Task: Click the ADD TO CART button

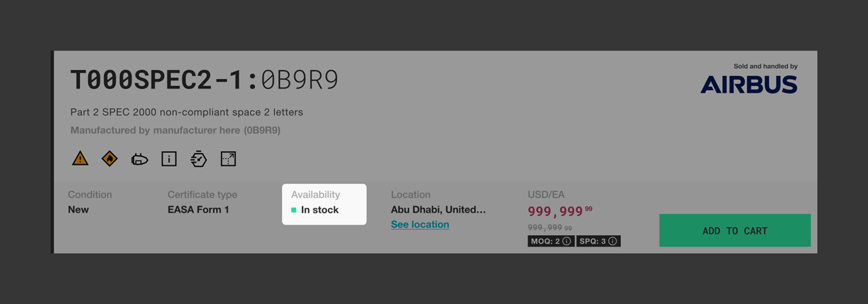Action: click(x=735, y=230)
